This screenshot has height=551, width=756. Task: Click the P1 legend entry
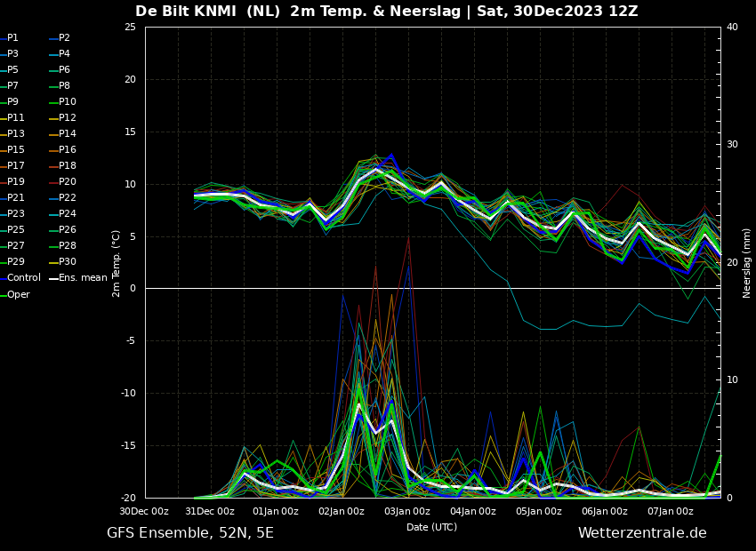[9, 37]
